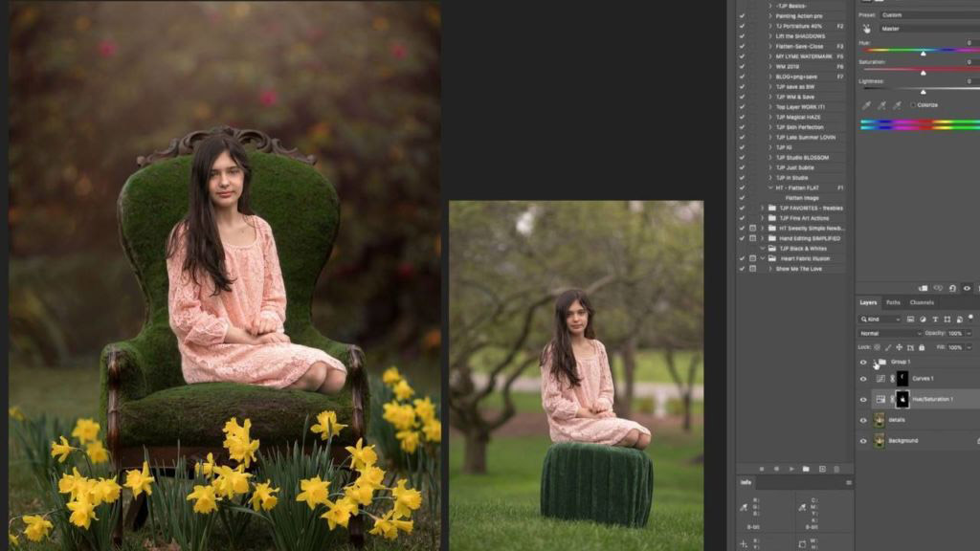Toggle filter switch in the Layers panel
The height and width of the screenshot is (551, 980).
coord(970,318)
